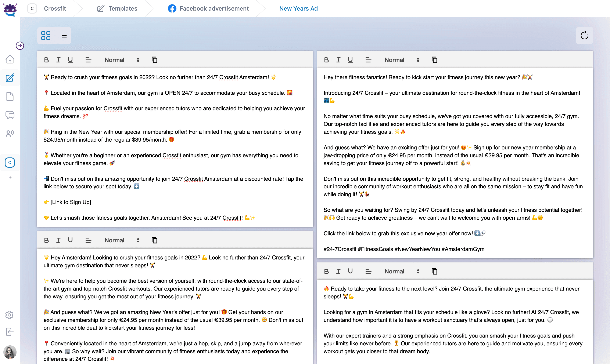Image resolution: width=610 pixels, height=364 pixels.
Task: Open the documents sidebar icon
Action: (10, 96)
